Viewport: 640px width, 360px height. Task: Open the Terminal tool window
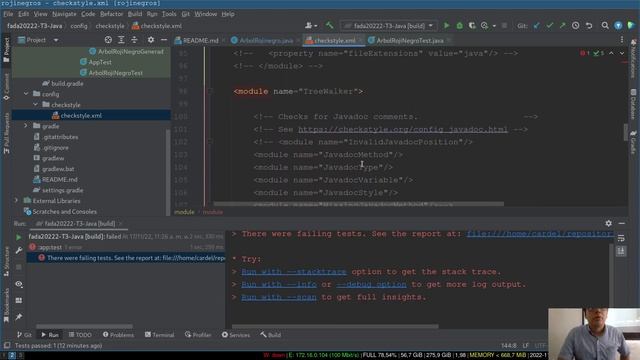click(159, 335)
